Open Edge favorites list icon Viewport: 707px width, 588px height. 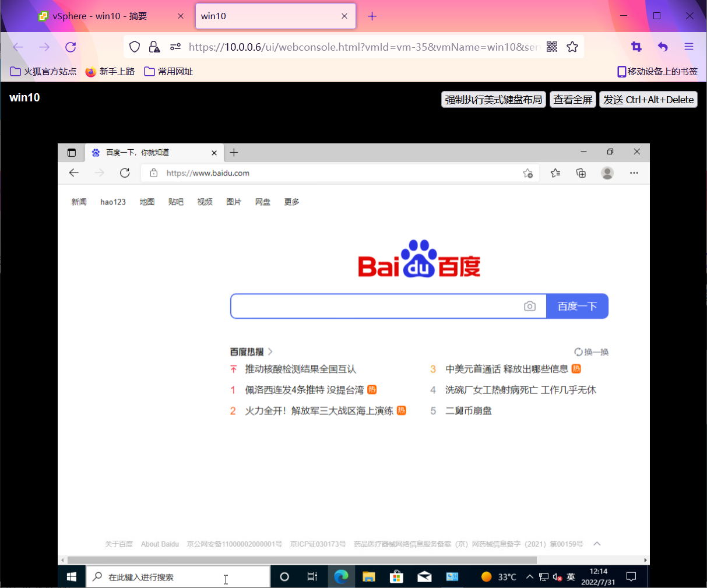click(x=555, y=173)
